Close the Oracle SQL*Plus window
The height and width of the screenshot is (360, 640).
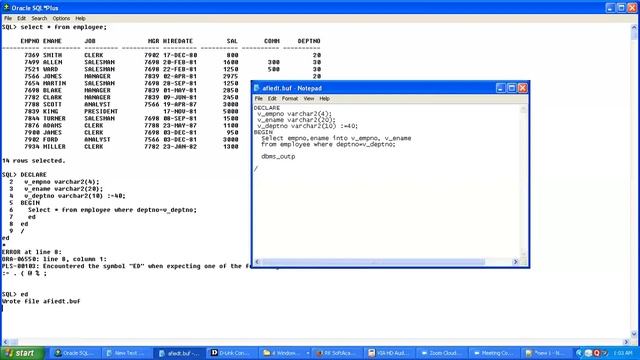click(x=632, y=8)
